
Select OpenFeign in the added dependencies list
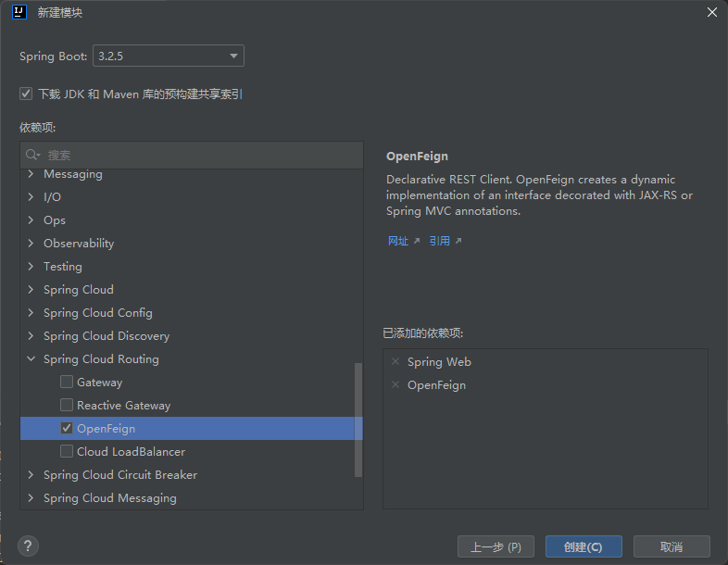click(436, 385)
